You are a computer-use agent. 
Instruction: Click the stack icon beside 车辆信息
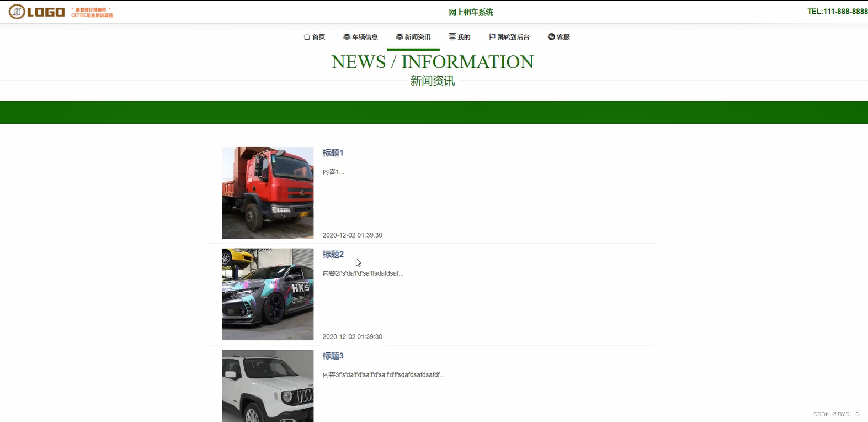point(347,37)
